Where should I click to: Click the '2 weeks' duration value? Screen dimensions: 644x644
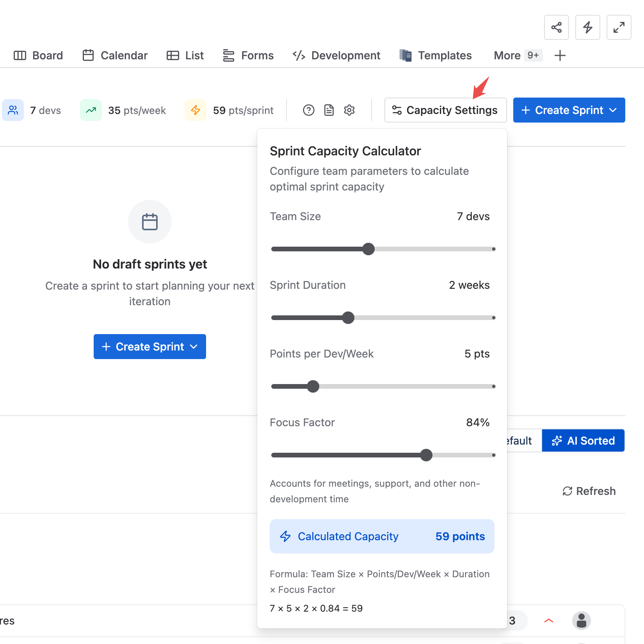[x=469, y=285]
